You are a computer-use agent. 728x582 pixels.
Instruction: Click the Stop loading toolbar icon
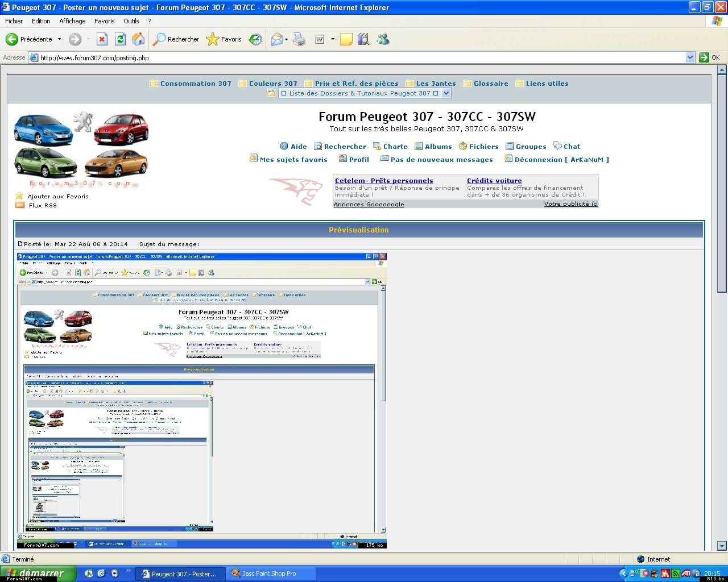[x=102, y=39]
